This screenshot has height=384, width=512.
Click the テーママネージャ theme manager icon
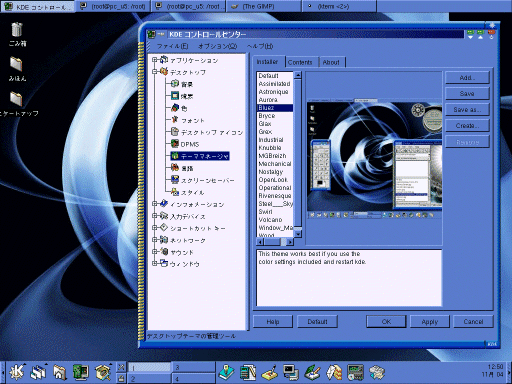coord(175,156)
